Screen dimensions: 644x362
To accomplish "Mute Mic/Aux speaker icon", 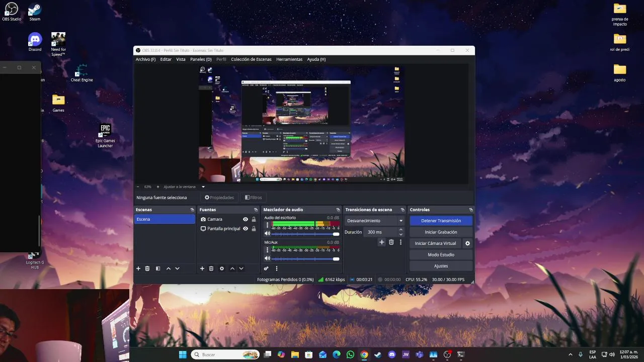I will click(267, 258).
